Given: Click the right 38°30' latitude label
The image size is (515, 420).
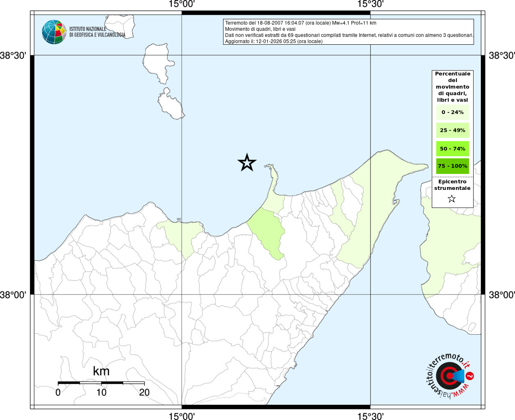Looking at the screenshot, I should [x=501, y=55].
